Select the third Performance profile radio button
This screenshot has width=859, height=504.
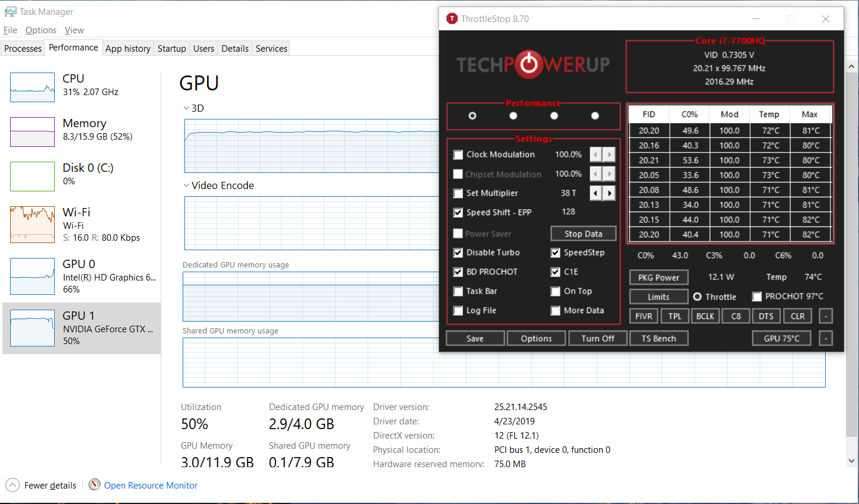554,116
